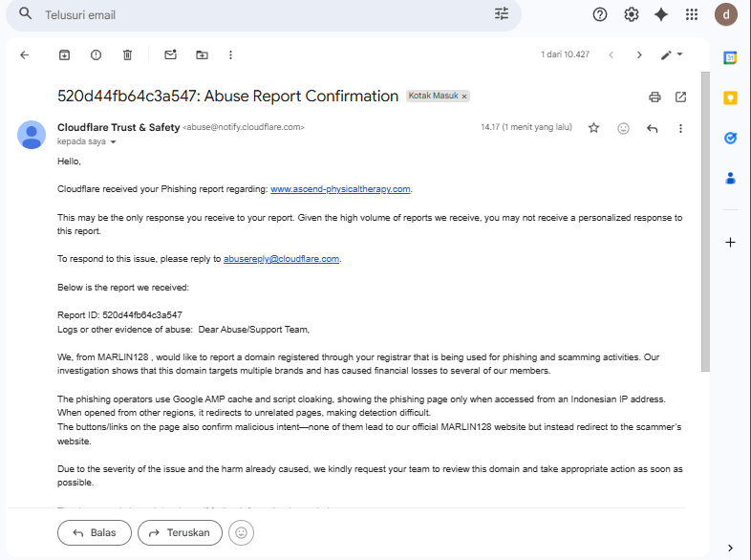Click abusereply@cloudflare.com email link
The width and height of the screenshot is (751, 560).
(x=281, y=259)
